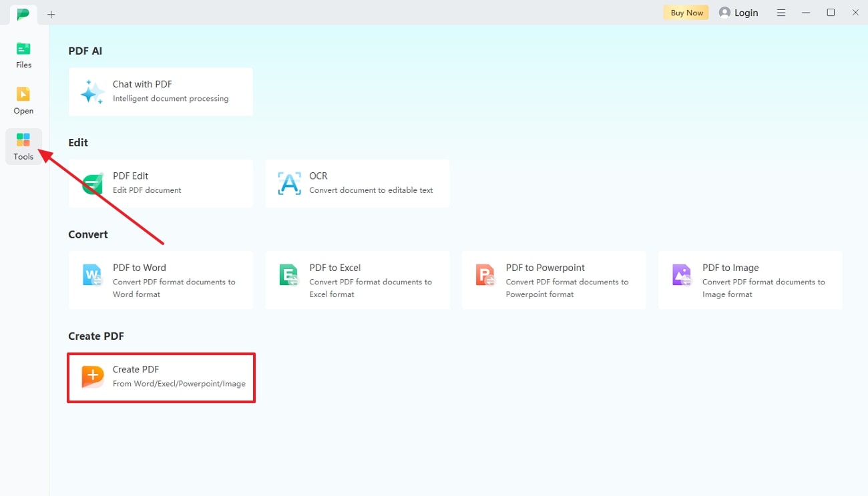
Task: Open PDF to Image title
Action: point(730,268)
